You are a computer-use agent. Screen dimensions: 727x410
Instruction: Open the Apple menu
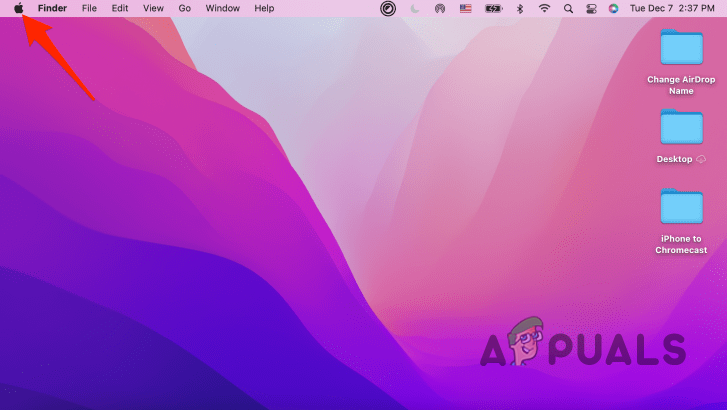tap(17, 8)
